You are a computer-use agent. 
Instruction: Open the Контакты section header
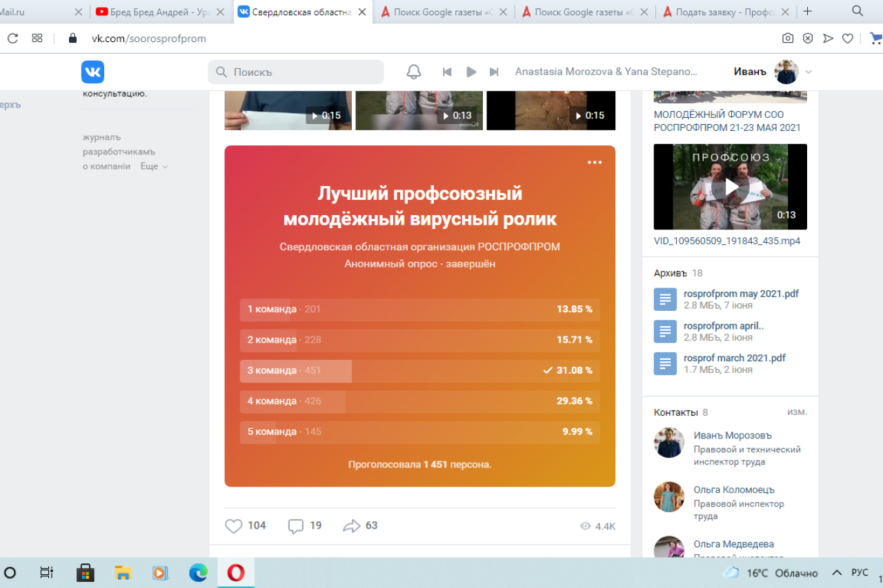676,412
